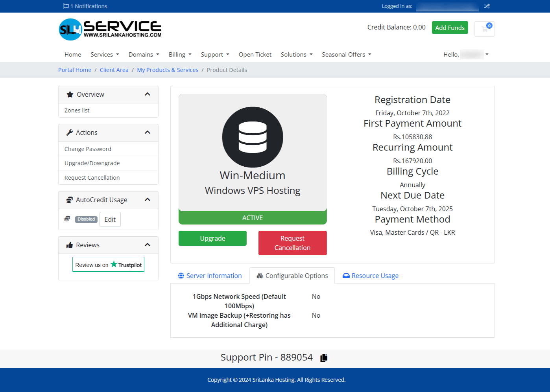The width and height of the screenshot is (550, 392).
Task: Click the 1 Notifications text
Action: [x=89, y=6]
